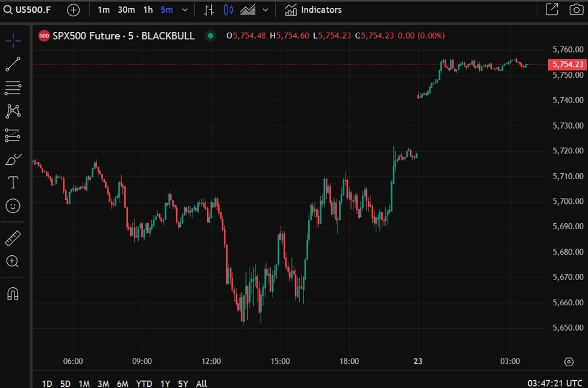Select the XABCD pattern tool
Screen dimensions: 588x388
pyautogui.click(x=13, y=111)
